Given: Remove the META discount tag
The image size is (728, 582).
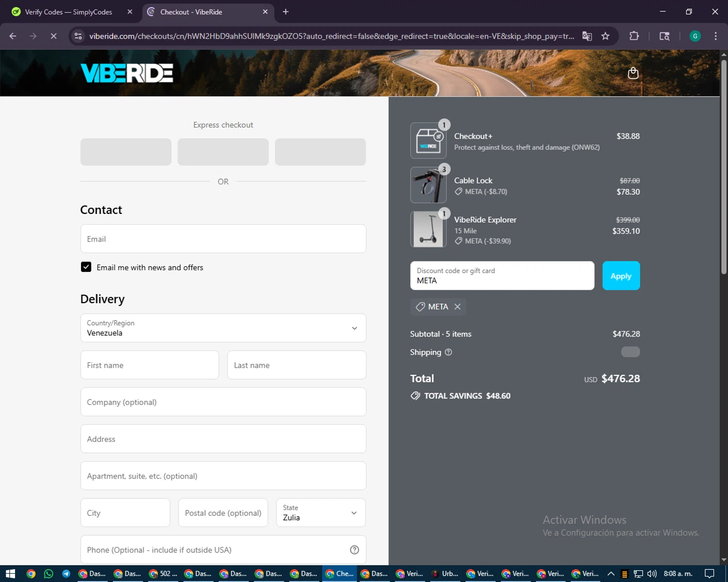Looking at the screenshot, I should click(x=457, y=307).
